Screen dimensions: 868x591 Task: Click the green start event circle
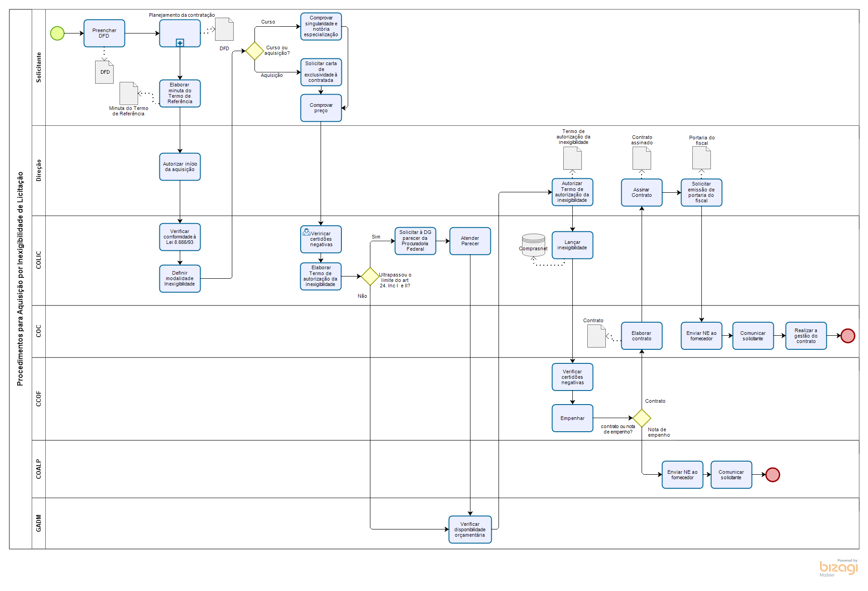(x=58, y=33)
